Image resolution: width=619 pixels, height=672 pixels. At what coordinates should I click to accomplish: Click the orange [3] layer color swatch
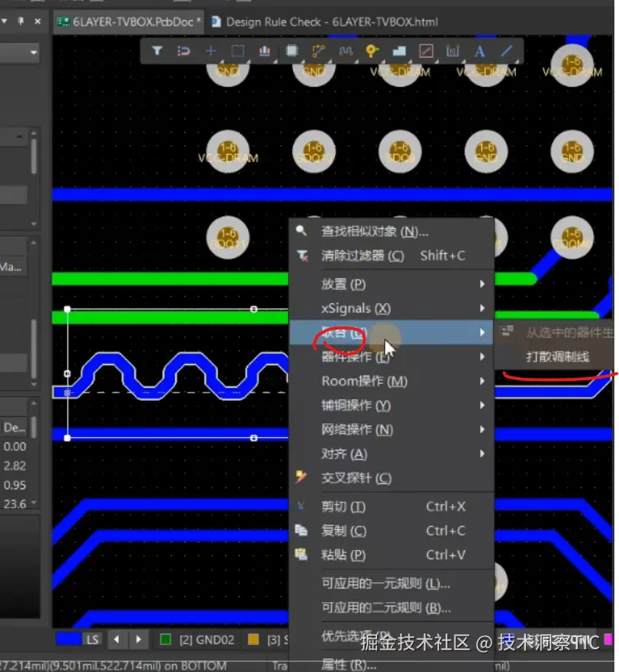click(253, 640)
